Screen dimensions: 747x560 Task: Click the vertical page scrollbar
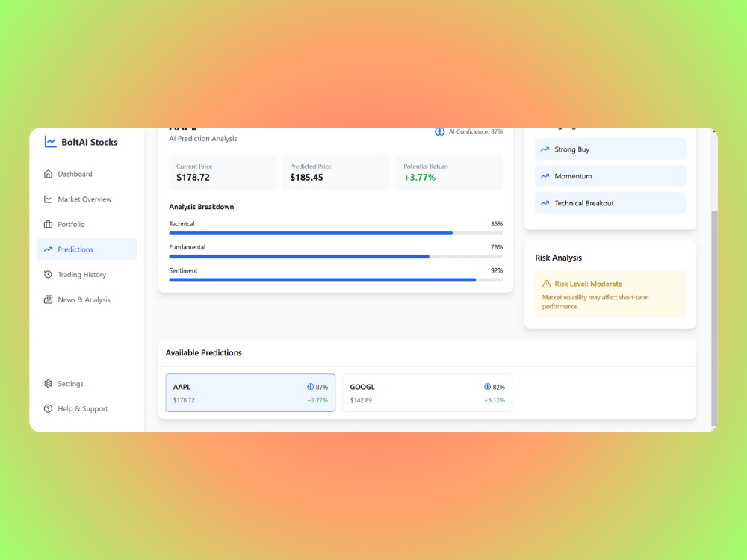[x=713, y=318]
